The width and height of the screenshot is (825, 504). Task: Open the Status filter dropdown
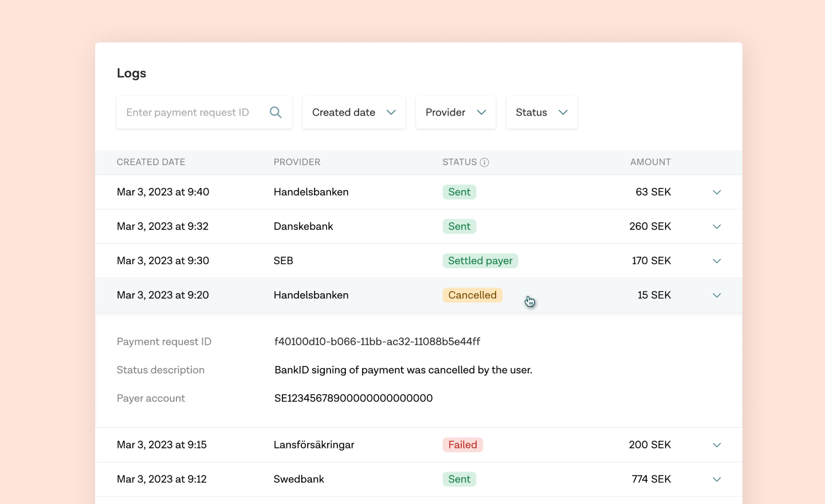[x=541, y=112]
